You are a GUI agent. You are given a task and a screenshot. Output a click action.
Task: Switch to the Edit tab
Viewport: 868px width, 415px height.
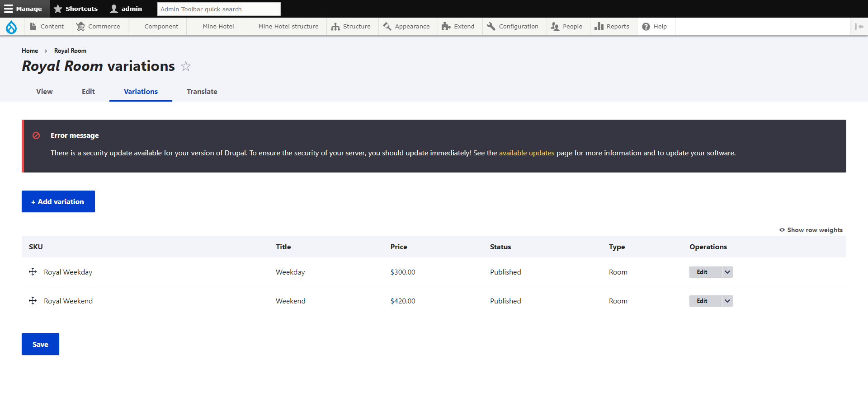88,92
